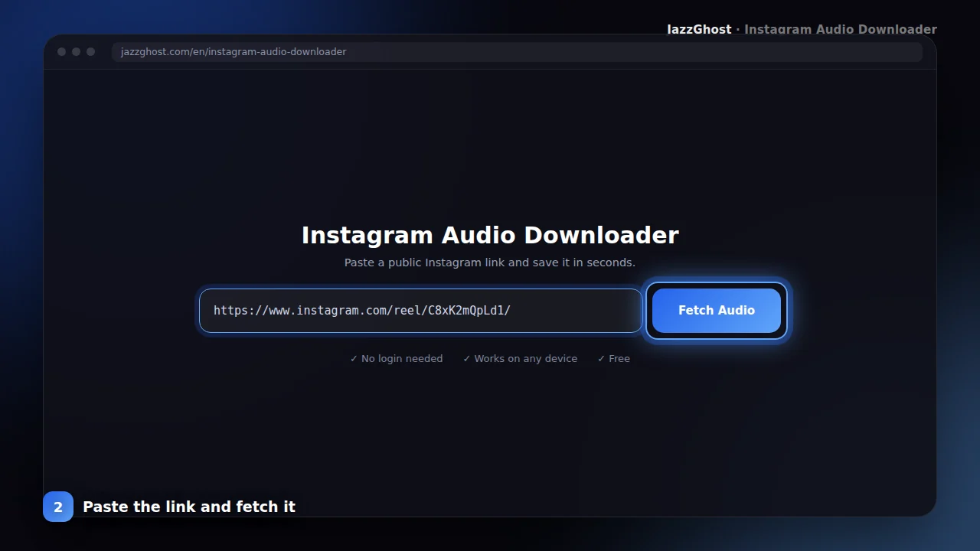Click the Fetch Audio button
Image resolution: width=980 pixels, height=551 pixels.
[x=717, y=311]
